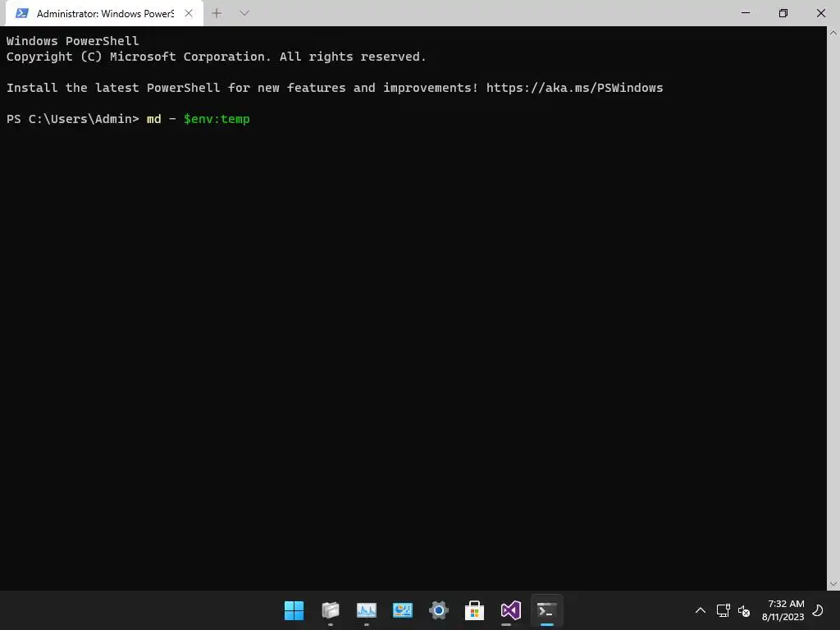Screen dimensions: 840x630
Task: Click the https://aka.ms/PSWindows URL
Action: pos(574,88)
